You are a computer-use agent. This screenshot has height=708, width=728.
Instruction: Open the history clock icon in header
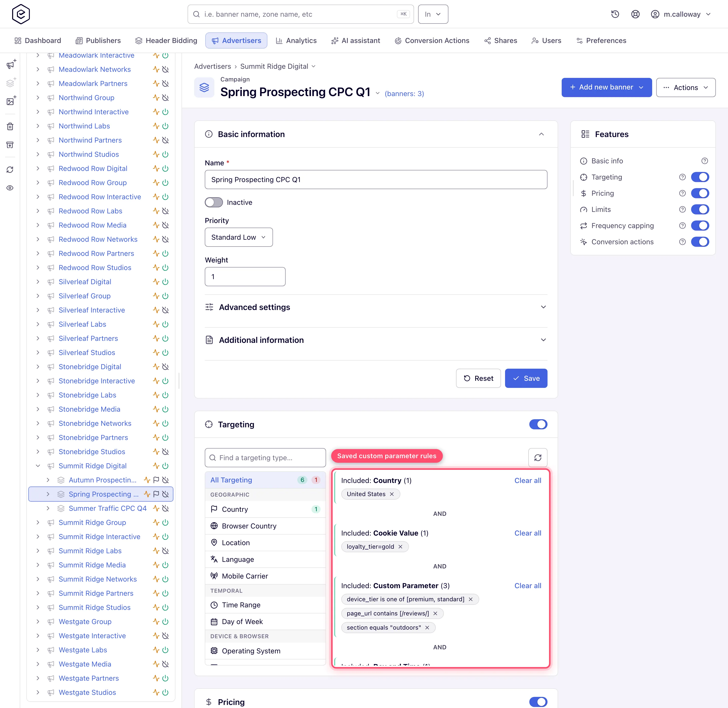[615, 14]
